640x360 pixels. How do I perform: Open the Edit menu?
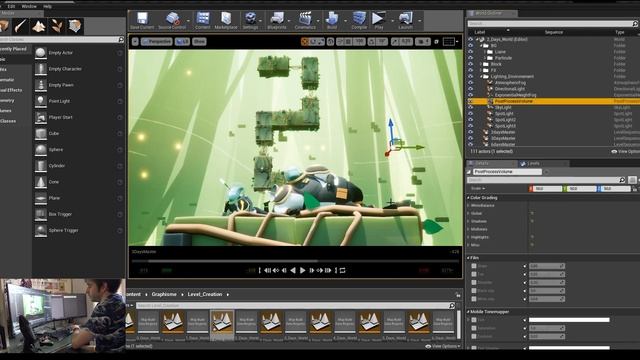click(11, 7)
